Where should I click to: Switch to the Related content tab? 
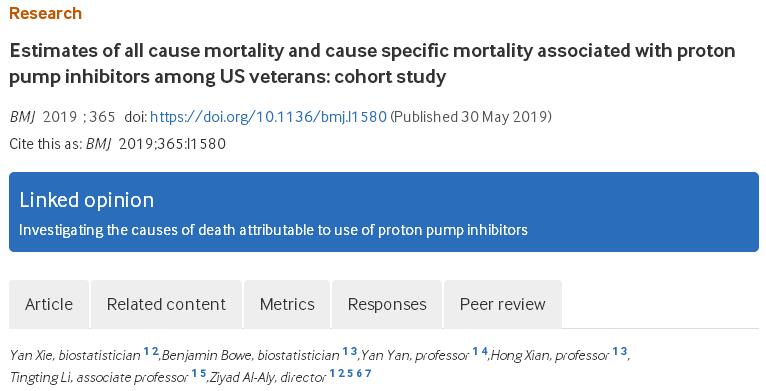[x=166, y=304]
